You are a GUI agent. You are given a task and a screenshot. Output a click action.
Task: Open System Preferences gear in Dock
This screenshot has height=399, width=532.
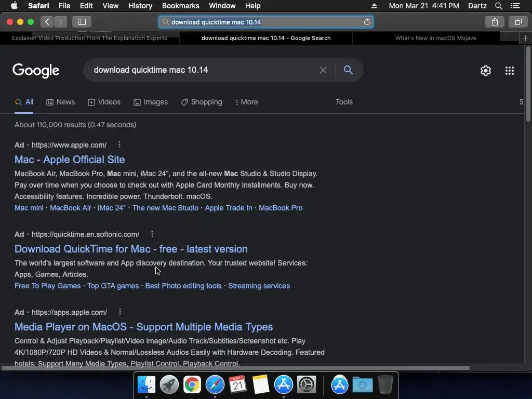click(307, 385)
